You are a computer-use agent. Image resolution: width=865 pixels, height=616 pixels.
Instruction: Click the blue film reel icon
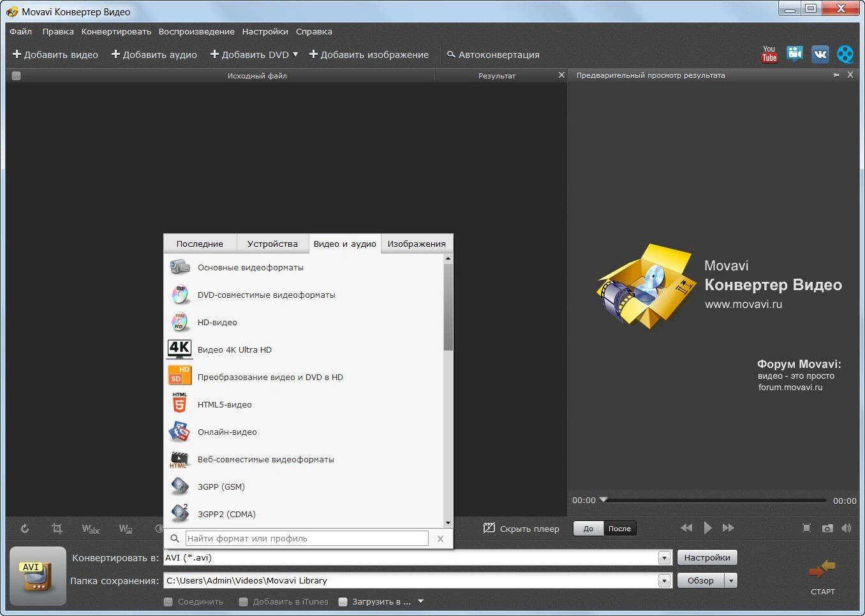pos(845,54)
